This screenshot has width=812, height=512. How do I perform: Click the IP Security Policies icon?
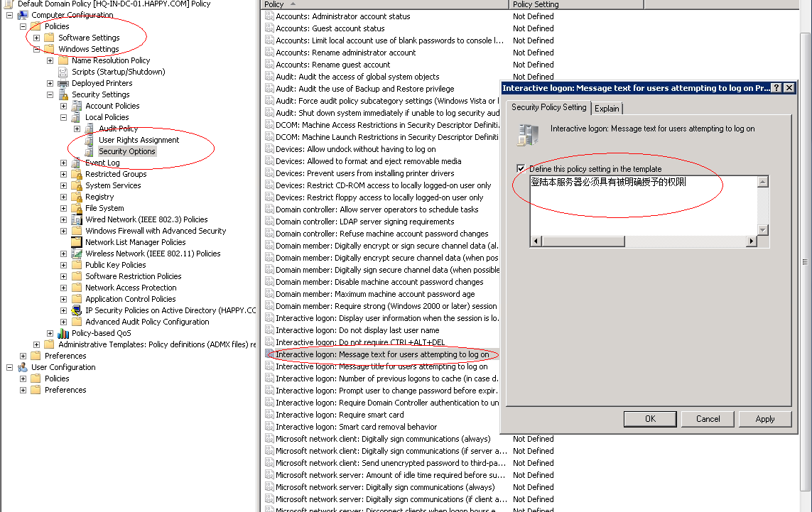pos(77,310)
